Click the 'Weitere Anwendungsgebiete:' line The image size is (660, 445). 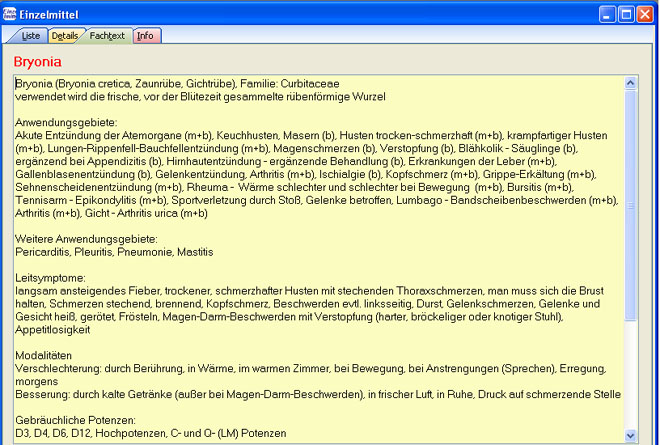pos(86,239)
